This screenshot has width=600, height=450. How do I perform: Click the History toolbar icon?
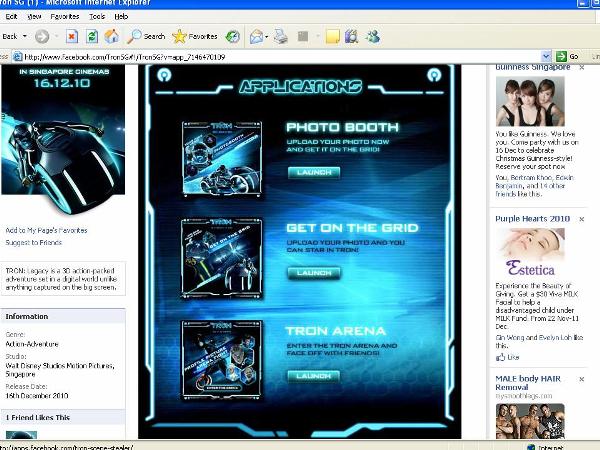coord(233,37)
